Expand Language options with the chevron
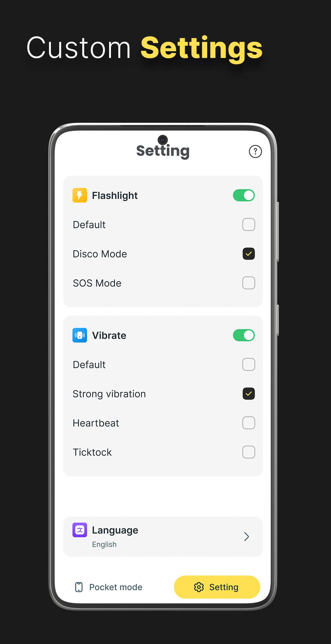 click(x=246, y=536)
